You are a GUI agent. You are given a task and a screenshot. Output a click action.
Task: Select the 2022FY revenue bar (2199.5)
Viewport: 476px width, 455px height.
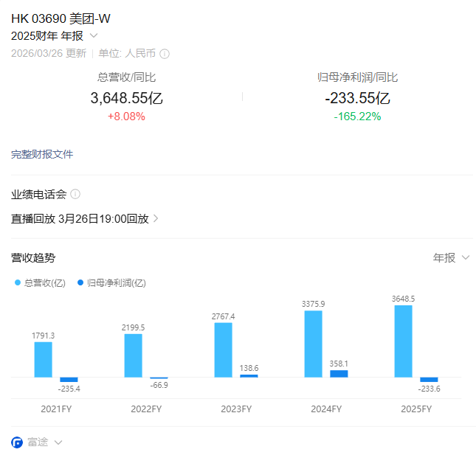(x=134, y=355)
